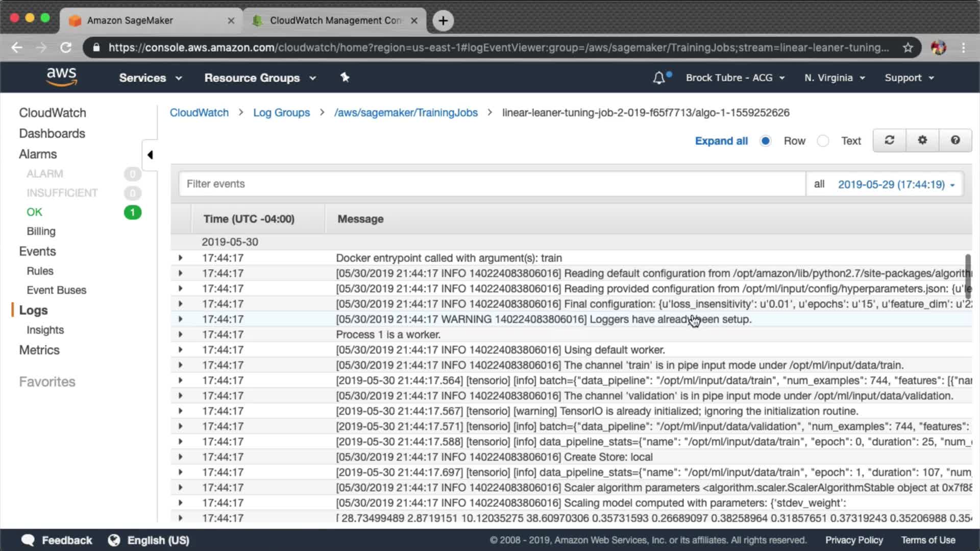Click the Filter events input field
Image resolution: width=980 pixels, height=551 pixels.
click(492, 184)
